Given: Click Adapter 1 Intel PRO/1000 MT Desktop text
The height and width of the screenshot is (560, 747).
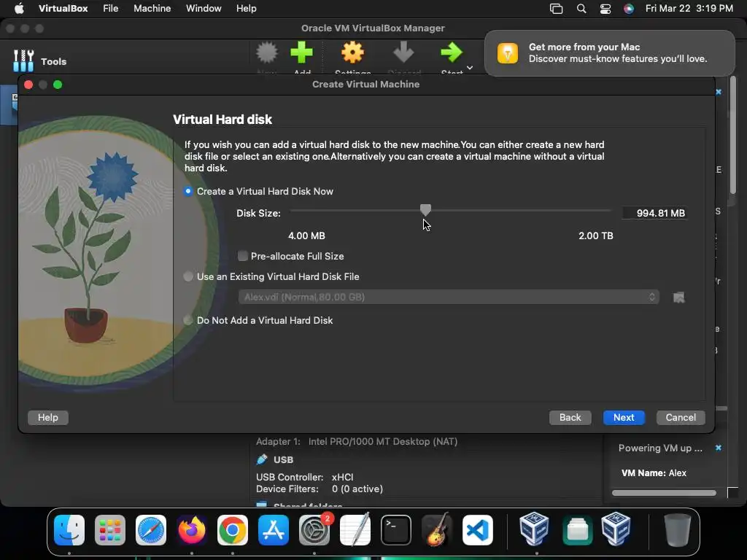Looking at the screenshot, I should tap(356, 441).
